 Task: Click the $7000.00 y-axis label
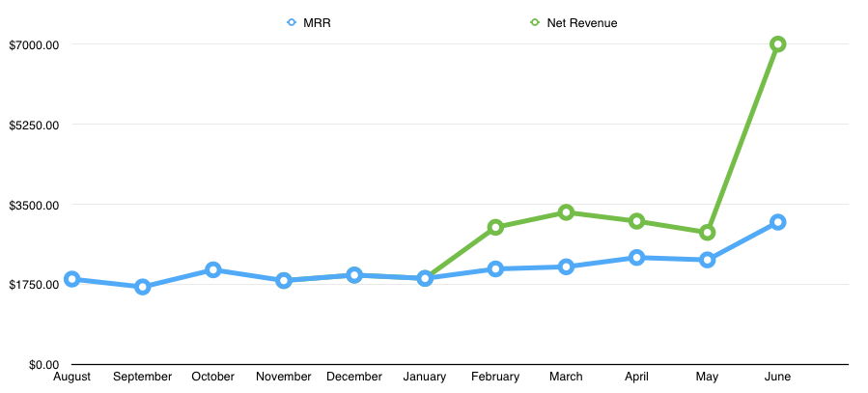tap(33, 44)
